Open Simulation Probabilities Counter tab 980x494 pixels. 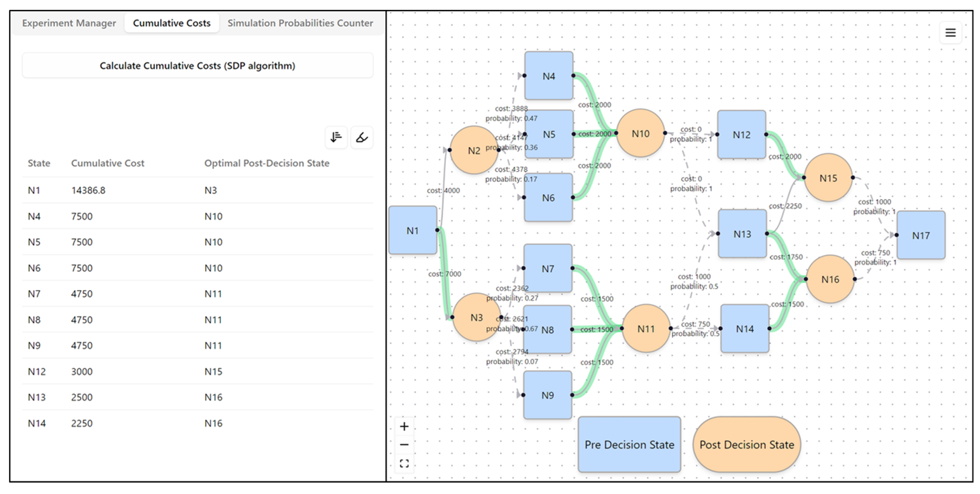pos(300,23)
